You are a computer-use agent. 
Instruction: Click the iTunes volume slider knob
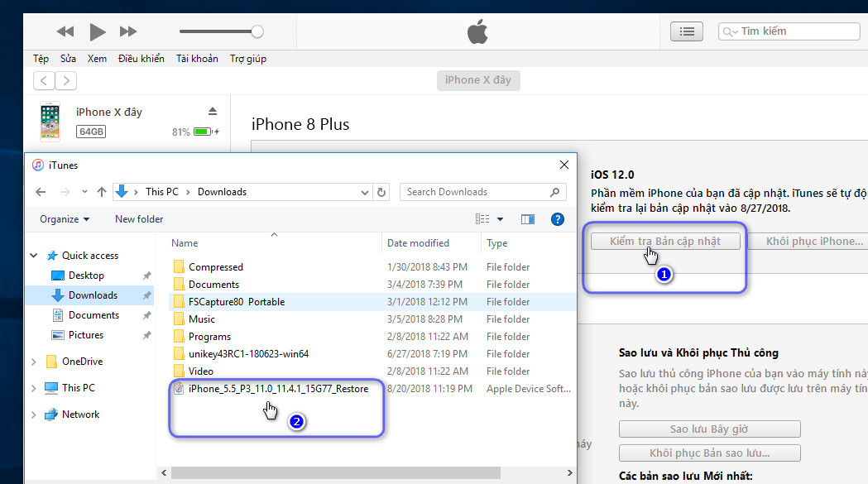point(257,31)
